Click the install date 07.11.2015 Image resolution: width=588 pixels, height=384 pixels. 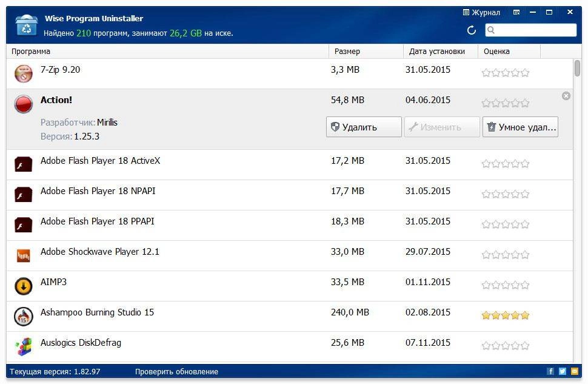(x=428, y=343)
